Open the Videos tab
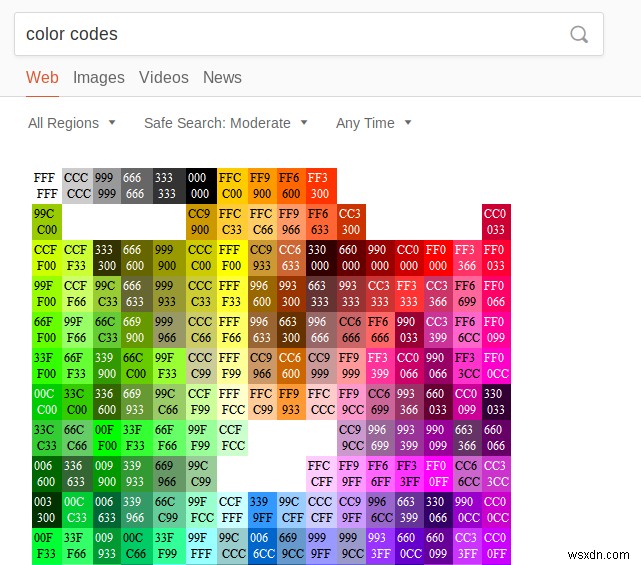Viewport: 641px width, 565px height. 164,78
